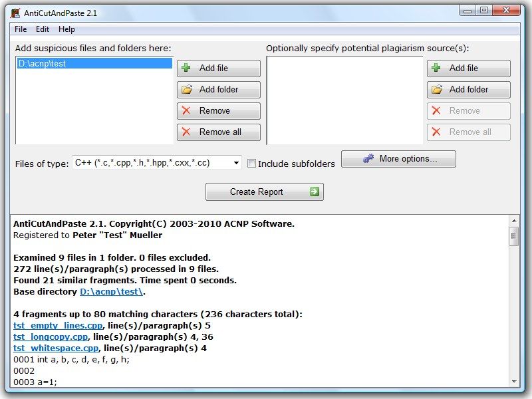Click the '0001 int a, b, c, d' code line
532x399 pixels.
pyautogui.click(x=71, y=359)
